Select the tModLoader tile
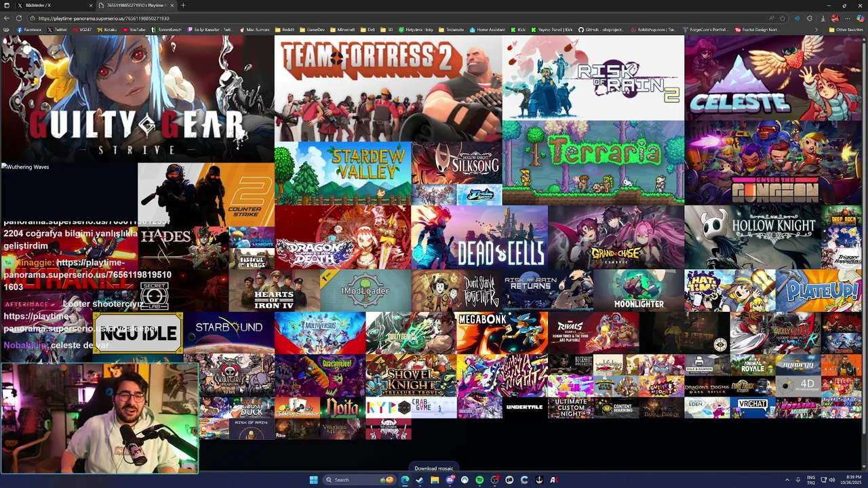This screenshot has height=488, width=868. (x=366, y=290)
